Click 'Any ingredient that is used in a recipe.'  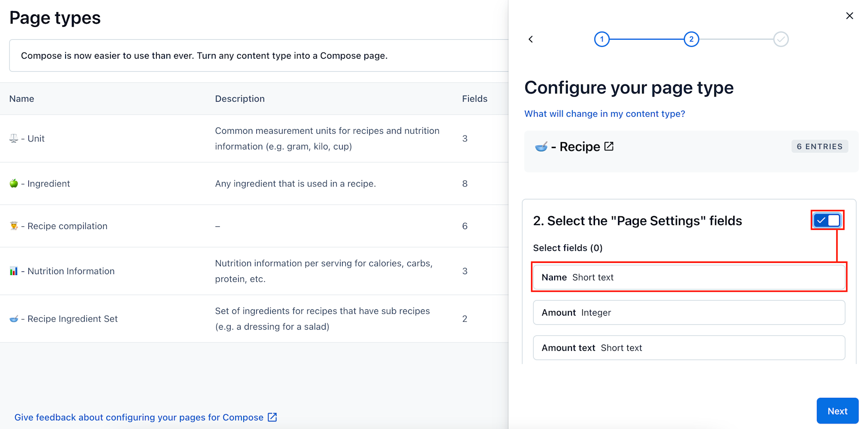click(x=295, y=184)
